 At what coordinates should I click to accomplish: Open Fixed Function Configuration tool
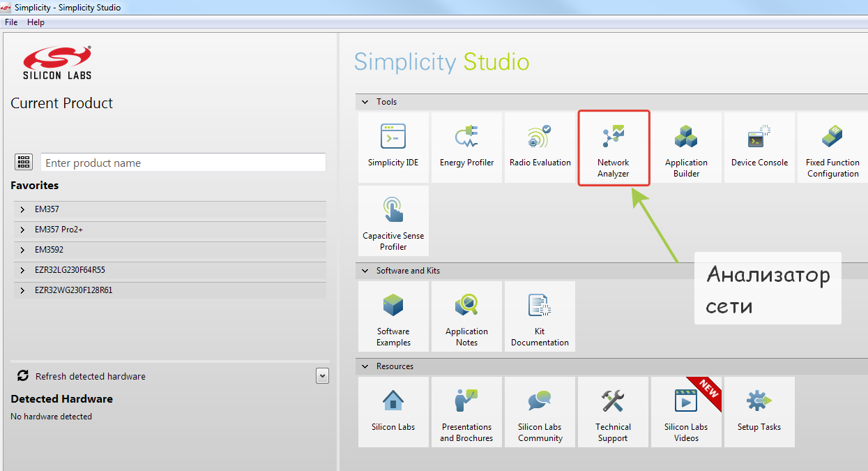(x=832, y=148)
